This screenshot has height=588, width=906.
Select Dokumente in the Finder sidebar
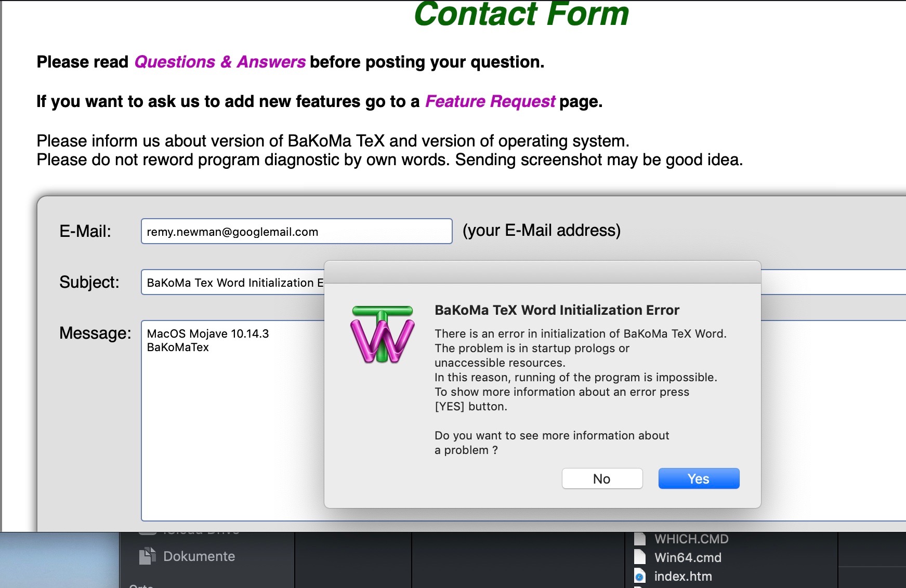[x=199, y=556]
